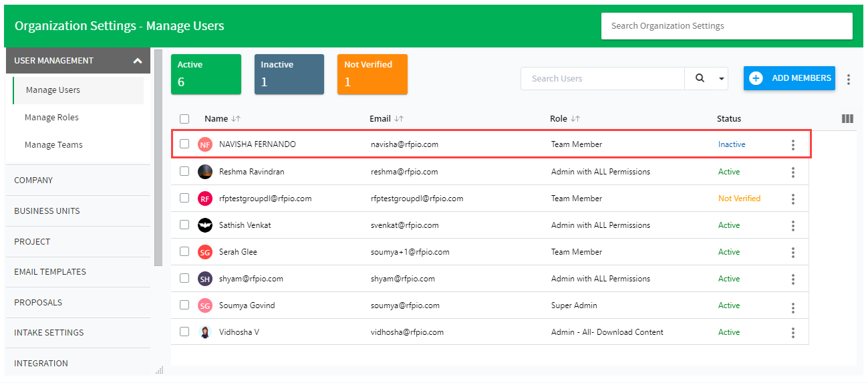Sort users by Role column arrows
Screen dimensions: 868x383
coord(575,119)
